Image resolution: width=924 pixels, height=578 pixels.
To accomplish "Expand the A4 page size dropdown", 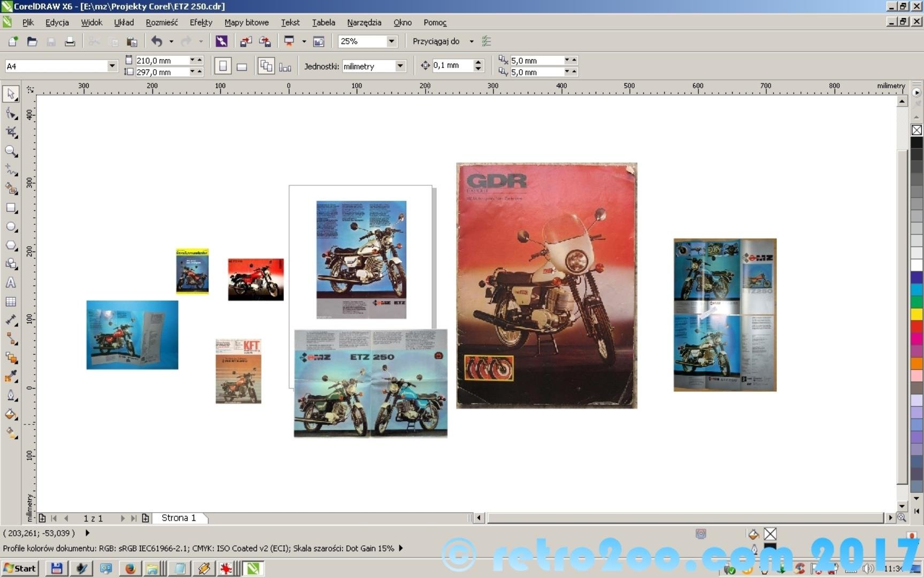I will [x=112, y=66].
